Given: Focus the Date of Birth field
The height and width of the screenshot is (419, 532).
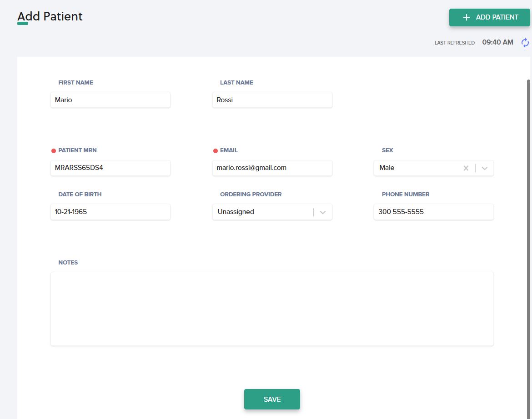Looking at the screenshot, I should 110,212.
